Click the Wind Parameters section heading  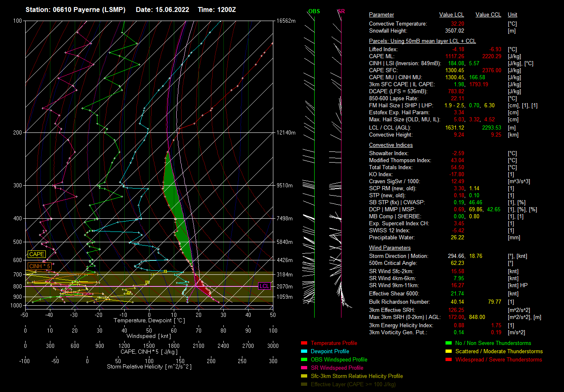[x=390, y=248]
